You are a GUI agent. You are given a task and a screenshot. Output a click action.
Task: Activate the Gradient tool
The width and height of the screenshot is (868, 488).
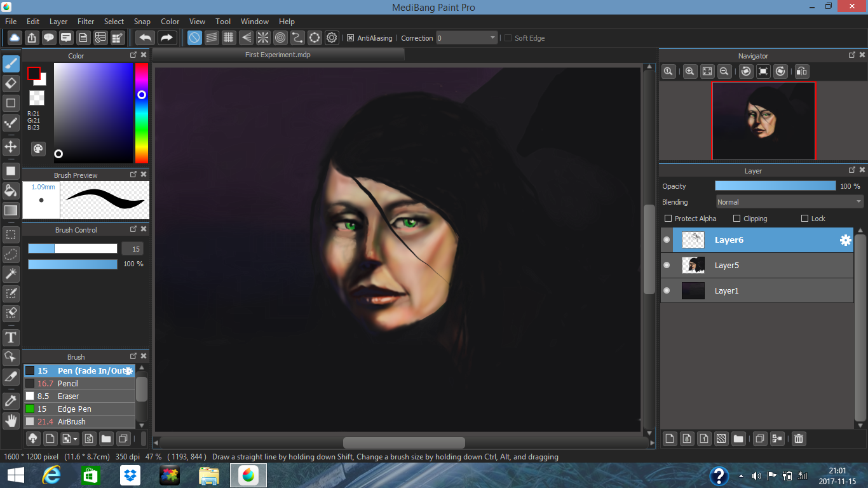(11, 210)
